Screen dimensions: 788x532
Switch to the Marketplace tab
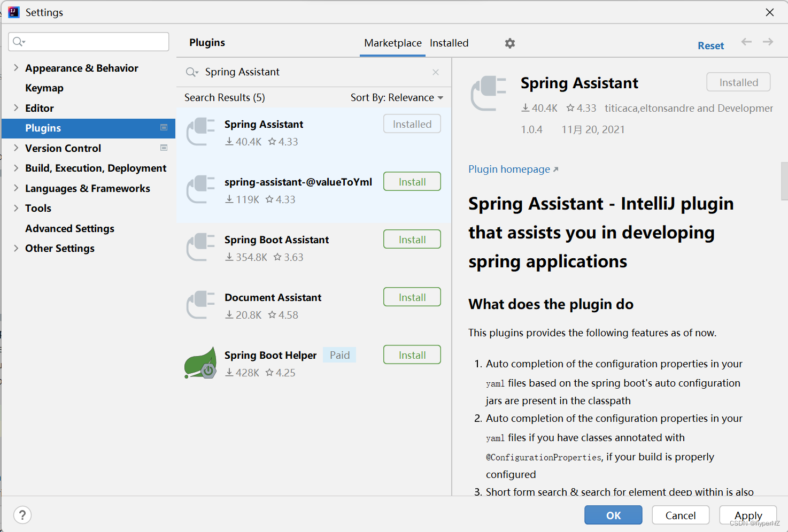pos(393,43)
